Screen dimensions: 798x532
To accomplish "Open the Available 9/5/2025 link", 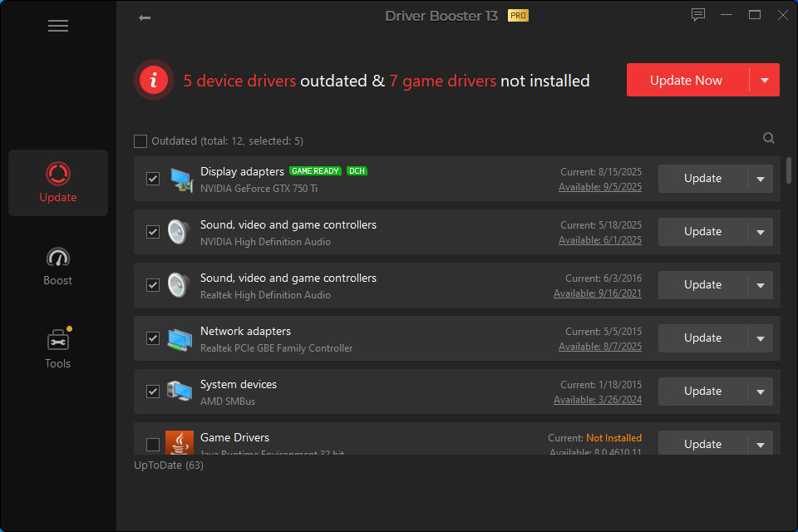I will coord(600,186).
